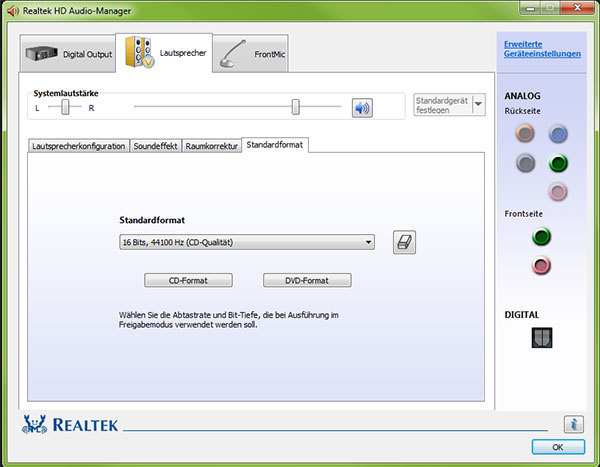Select the gray rear panel jack
Screen dimensions: 600x467
click(525, 163)
